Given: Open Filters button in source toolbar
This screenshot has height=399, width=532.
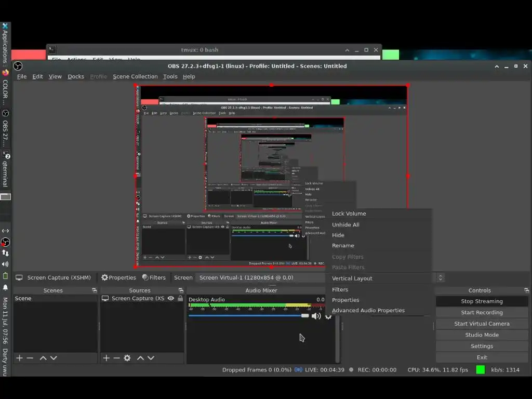Looking at the screenshot, I should tap(154, 277).
